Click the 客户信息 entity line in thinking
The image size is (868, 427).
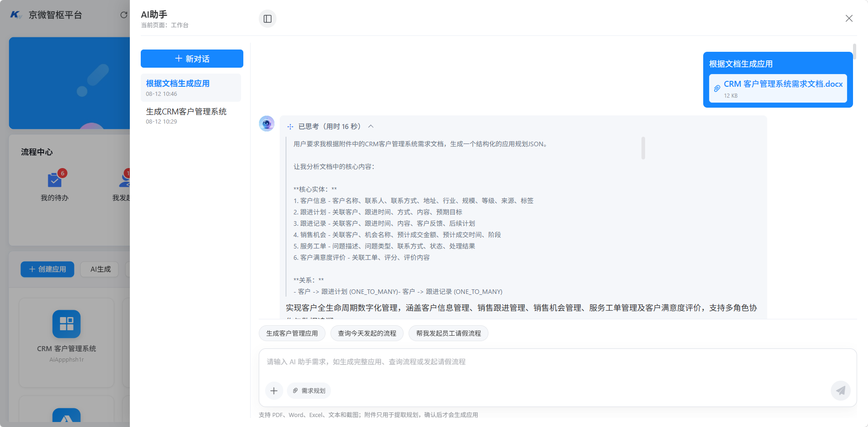[x=414, y=201]
